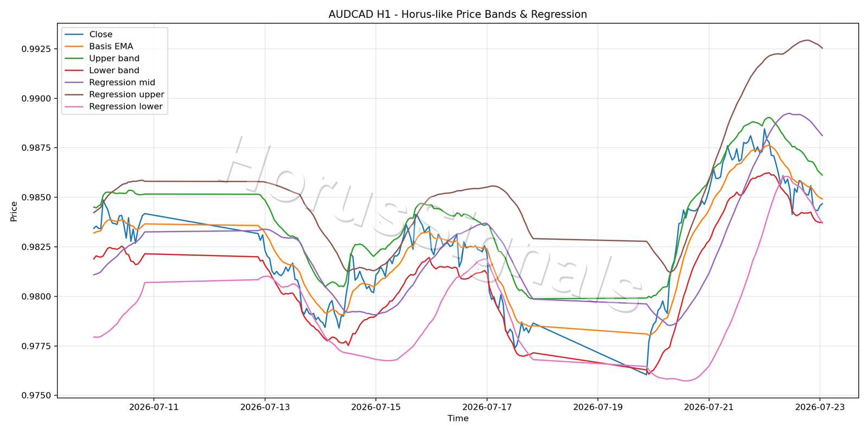Click the 2026-07-19 date tick label

pos(598,407)
